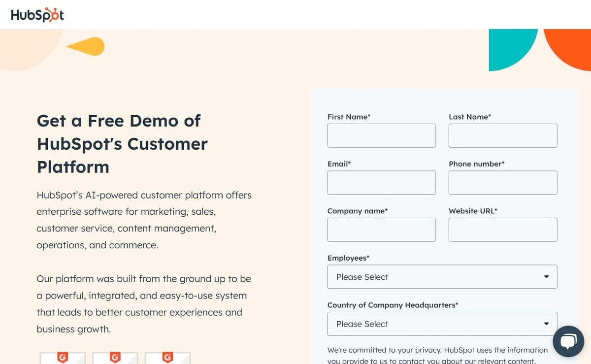Click the chat bubble icon bottom right
Viewport: 591px width, 364px height.
tap(568, 340)
